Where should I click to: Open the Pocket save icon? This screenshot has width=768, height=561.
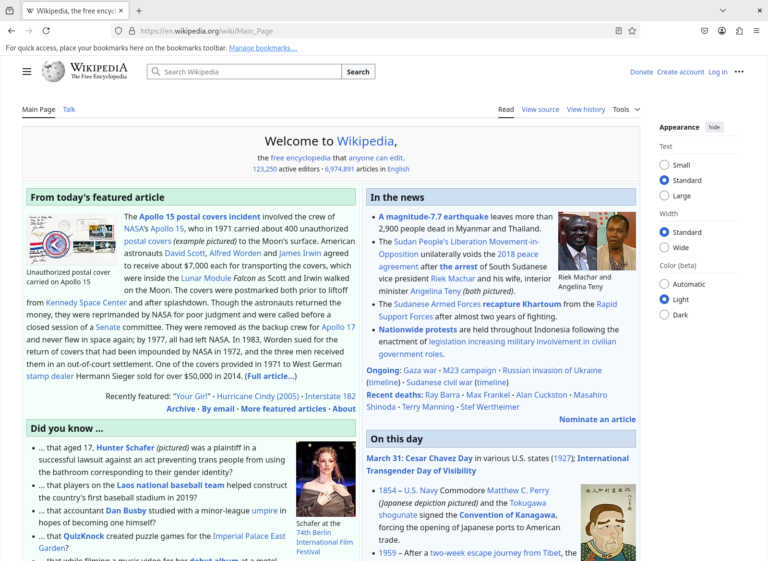pos(704,31)
